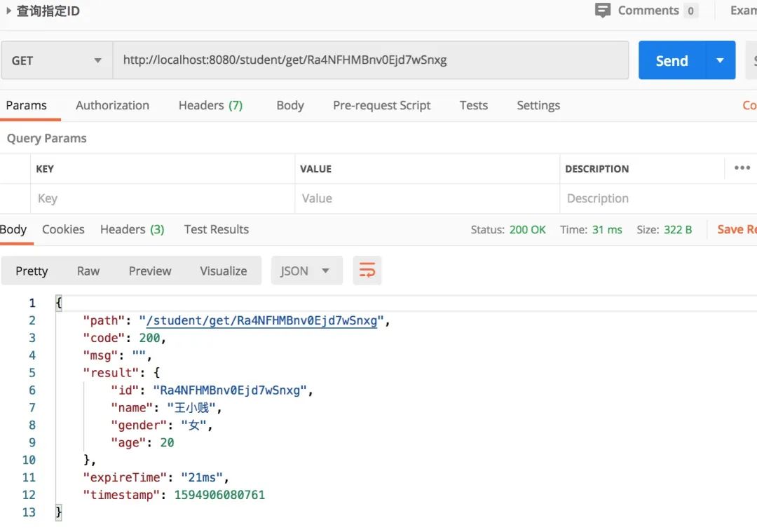757x532 pixels.
Task: Open the JSON format dropdown
Action: click(306, 271)
